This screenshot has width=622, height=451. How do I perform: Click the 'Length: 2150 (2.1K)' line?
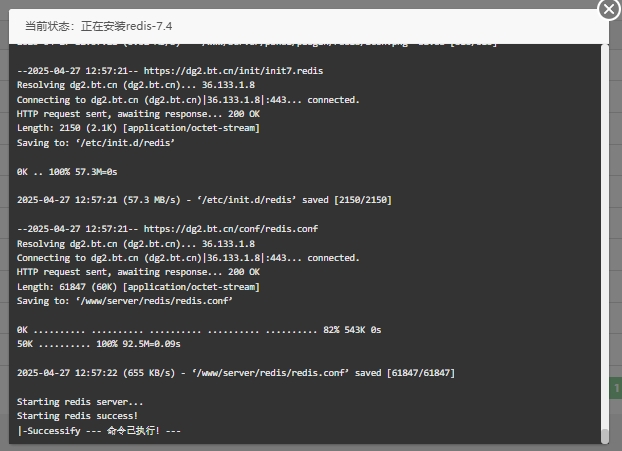pos(138,128)
